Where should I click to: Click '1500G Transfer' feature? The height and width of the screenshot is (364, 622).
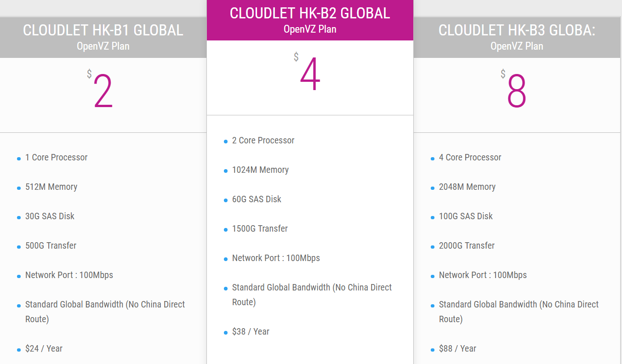(260, 228)
